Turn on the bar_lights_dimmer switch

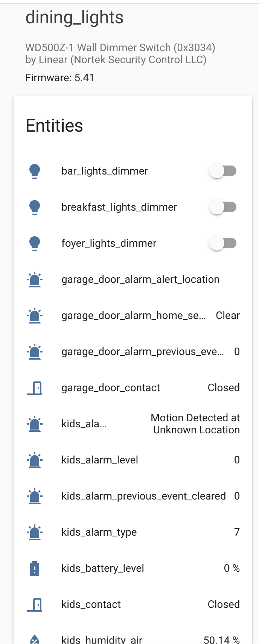point(222,171)
